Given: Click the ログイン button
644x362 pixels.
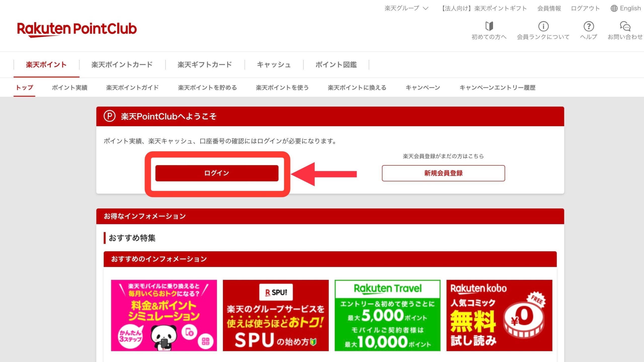Looking at the screenshot, I should click(x=217, y=173).
